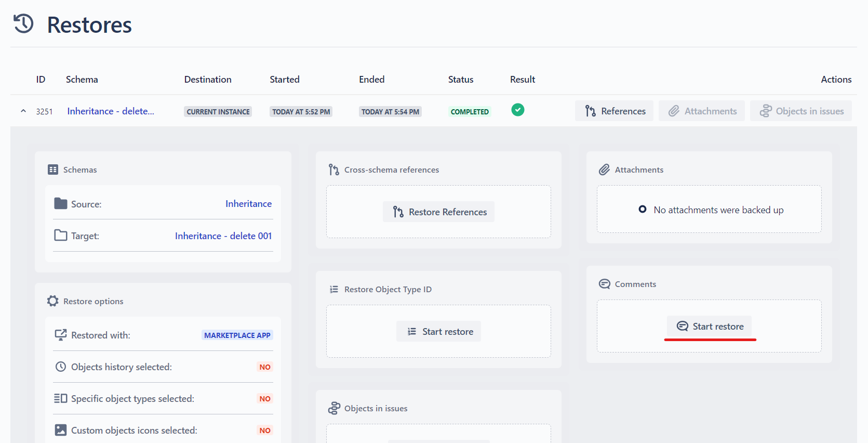Collapse restore row 3251 with the chevron
Screen dimensions: 868x443
[x=23, y=111]
